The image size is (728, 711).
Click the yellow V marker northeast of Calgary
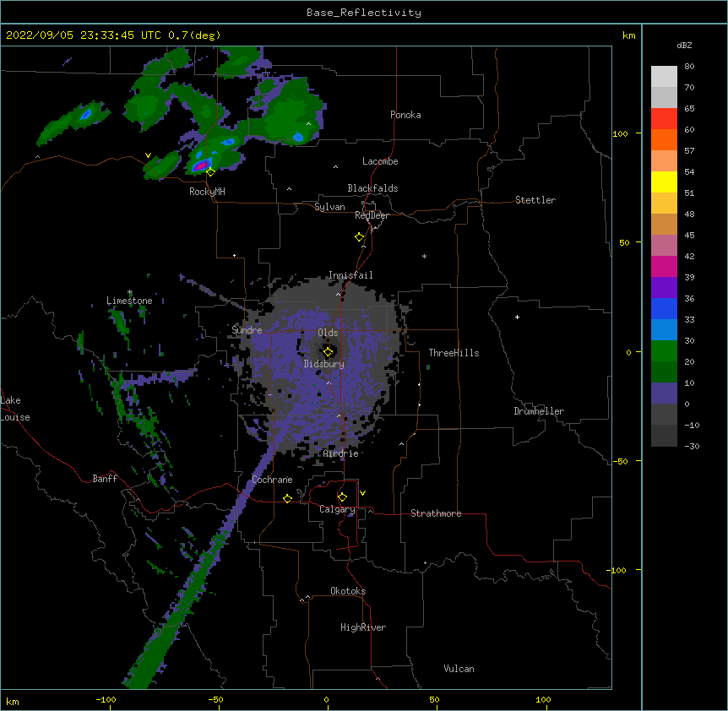[362, 493]
